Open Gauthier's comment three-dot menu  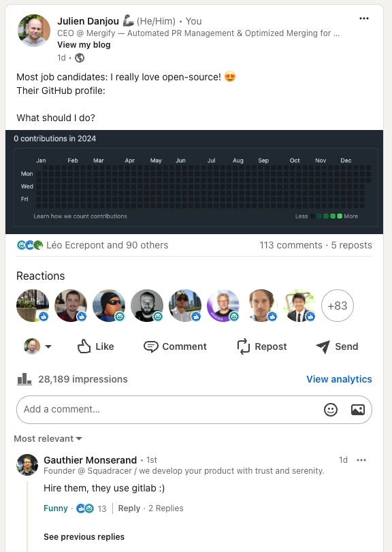point(362,460)
